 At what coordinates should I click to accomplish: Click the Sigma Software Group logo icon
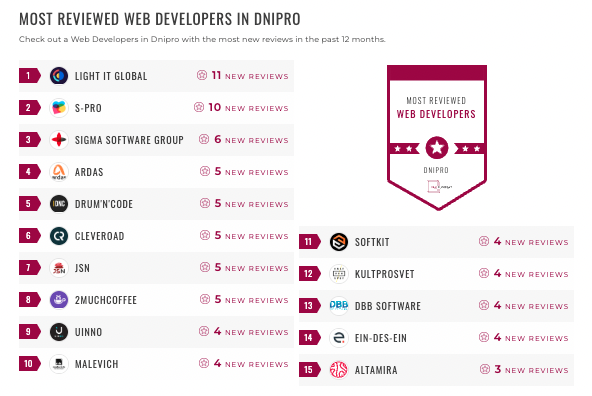coord(59,140)
